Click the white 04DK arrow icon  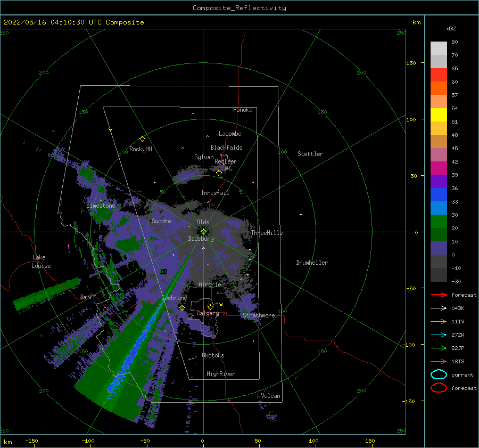point(439,308)
